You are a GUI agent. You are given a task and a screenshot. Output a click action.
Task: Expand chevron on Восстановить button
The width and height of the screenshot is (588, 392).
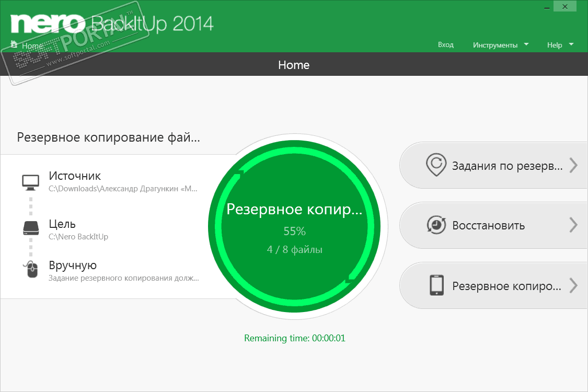click(573, 225)
